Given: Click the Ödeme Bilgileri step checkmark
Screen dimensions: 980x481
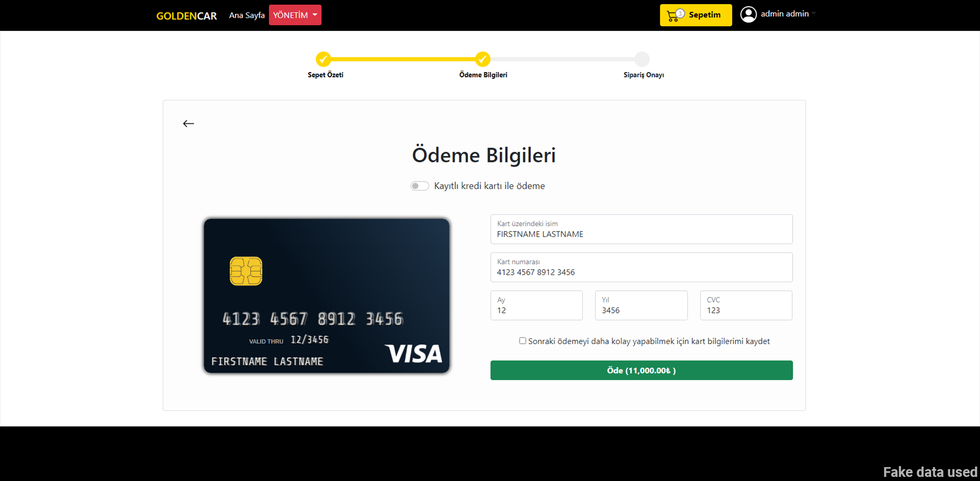Looking at the screenshot, I should tap(483, 59).
